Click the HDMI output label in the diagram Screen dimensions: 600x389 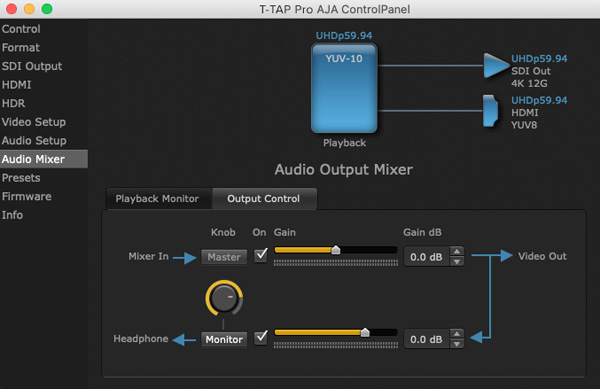coord(525,113)
